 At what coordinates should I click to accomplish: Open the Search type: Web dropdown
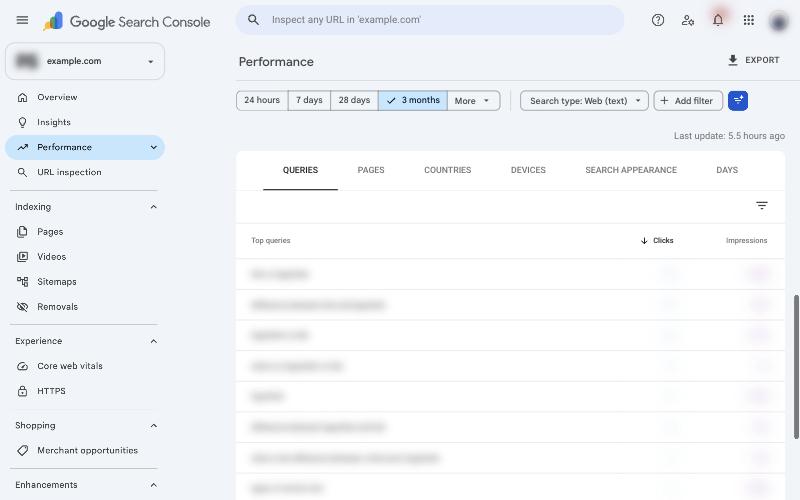click(x=584, y=101)
